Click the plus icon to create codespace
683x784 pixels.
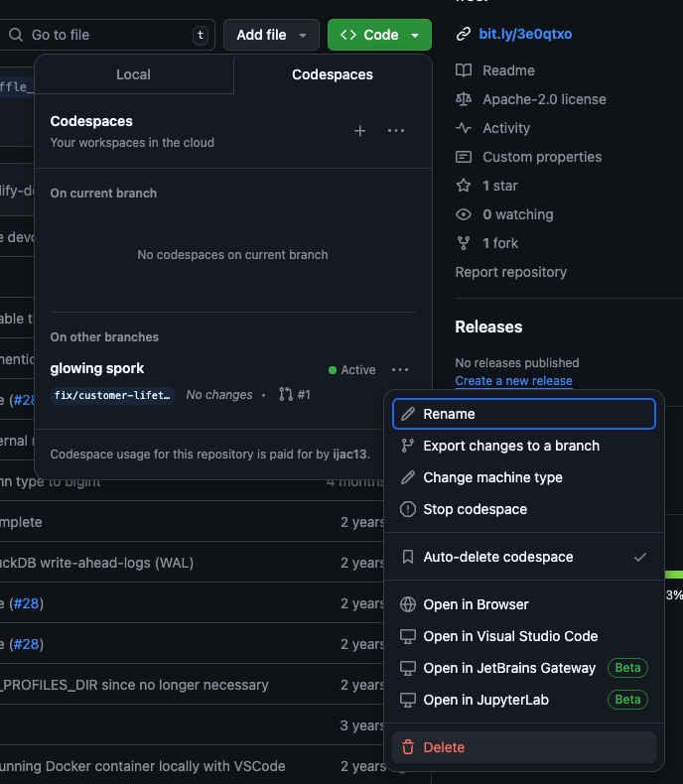coord(360,131)
